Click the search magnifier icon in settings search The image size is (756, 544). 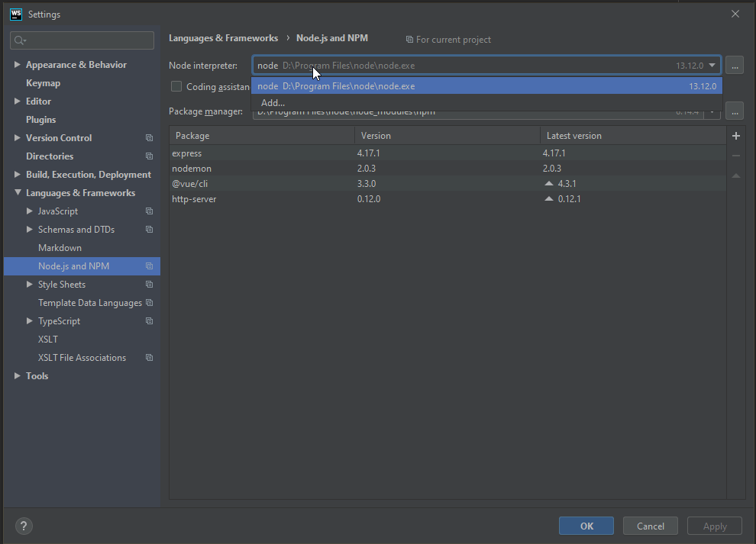tap(20, 40)
